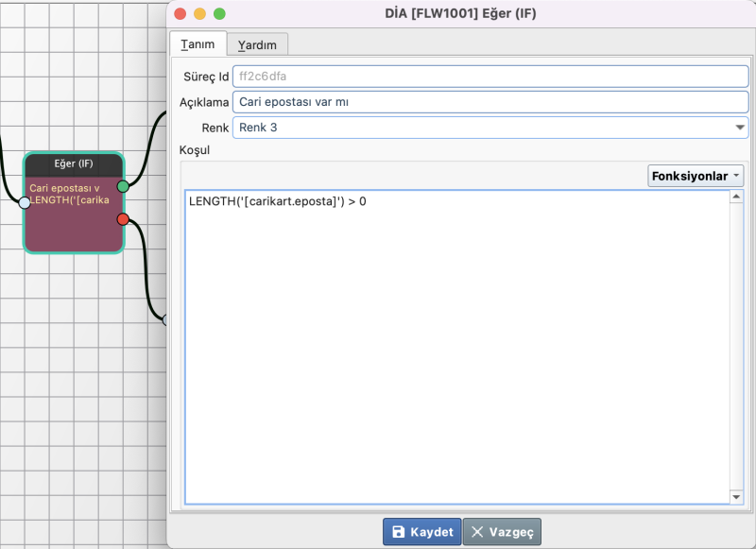This screenshot has width=756, height=549.
Task: Expand the Fonksiyonlar functions dropdown
Action: click(x=696, y=176)
